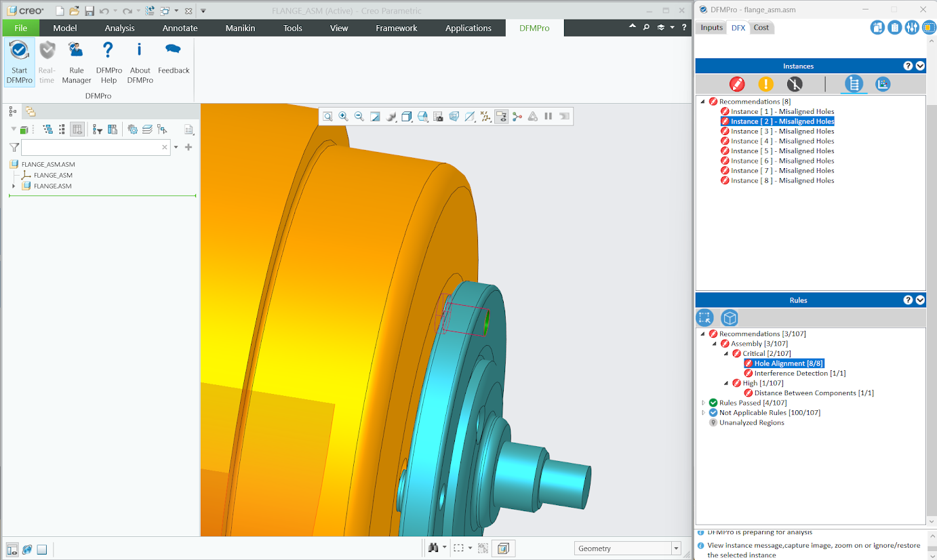Show warning instances with yellow exclamation icon
937x560 pixels.
click(765, 84)
